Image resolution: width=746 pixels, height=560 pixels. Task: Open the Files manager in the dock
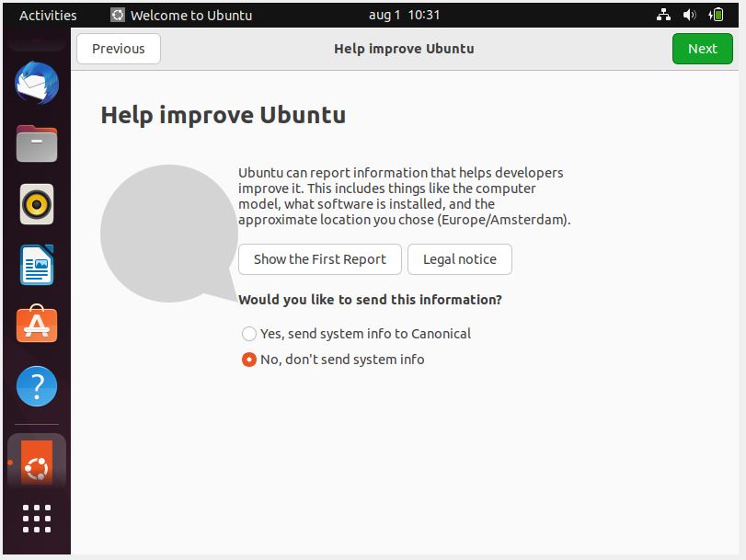click(37, 143)
